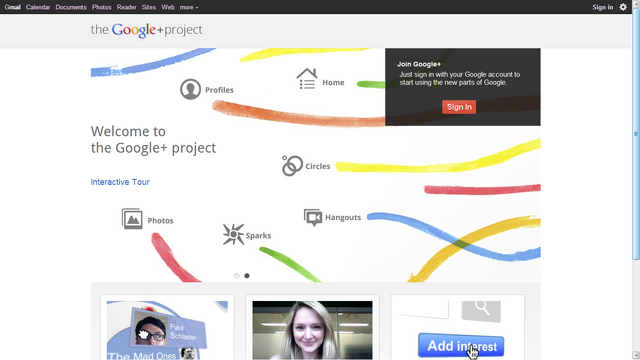Click the Circles rings icon
640x360 pixels.
[x=292, y=165]
